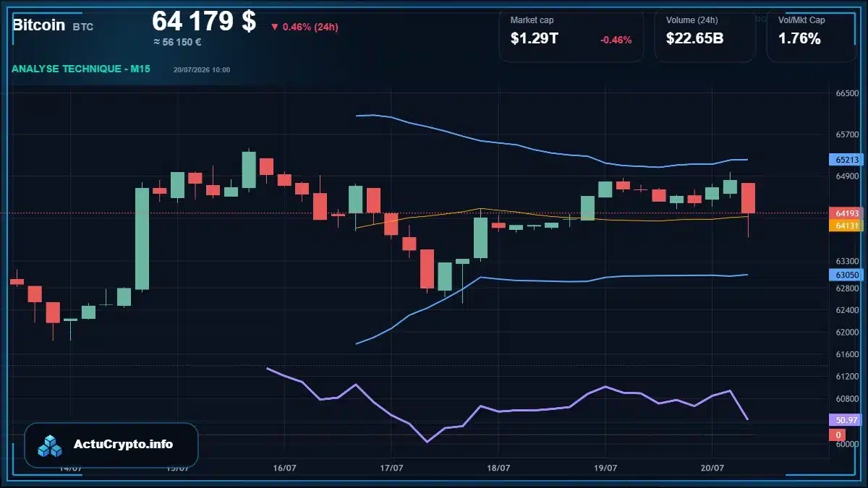
Task: Click the blue 63050 lower band price tag
Action: [847, 275]
